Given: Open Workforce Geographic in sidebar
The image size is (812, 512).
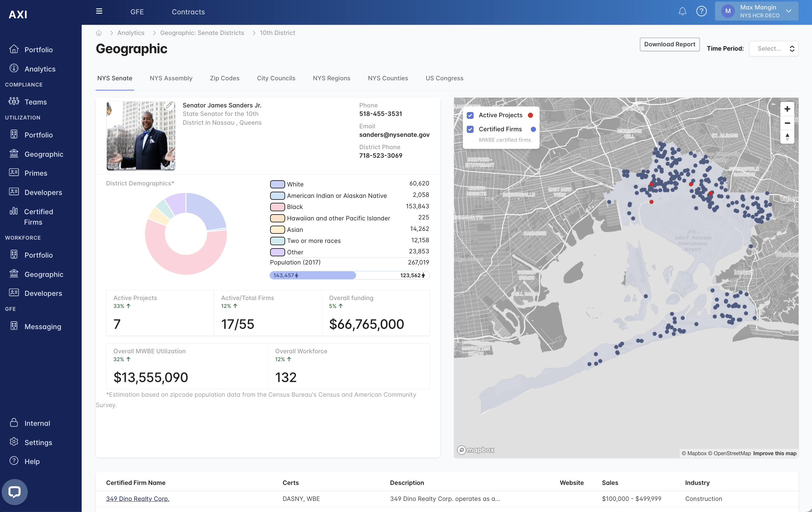Looking at the screenshot, I should pyautogui.click(x=44, y=274).
